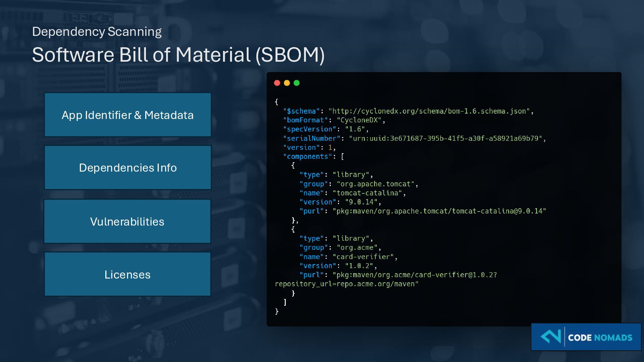Click the "org.acme" group value
Image resolution: width=644 pixels, height=362 pixels.
pyautogui.click(x=357, y=248)
